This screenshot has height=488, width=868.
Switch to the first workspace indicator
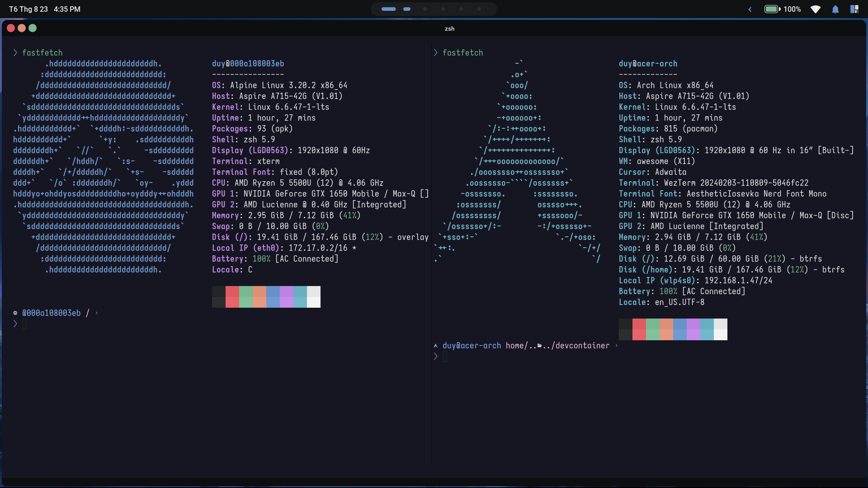click(388, 9)
